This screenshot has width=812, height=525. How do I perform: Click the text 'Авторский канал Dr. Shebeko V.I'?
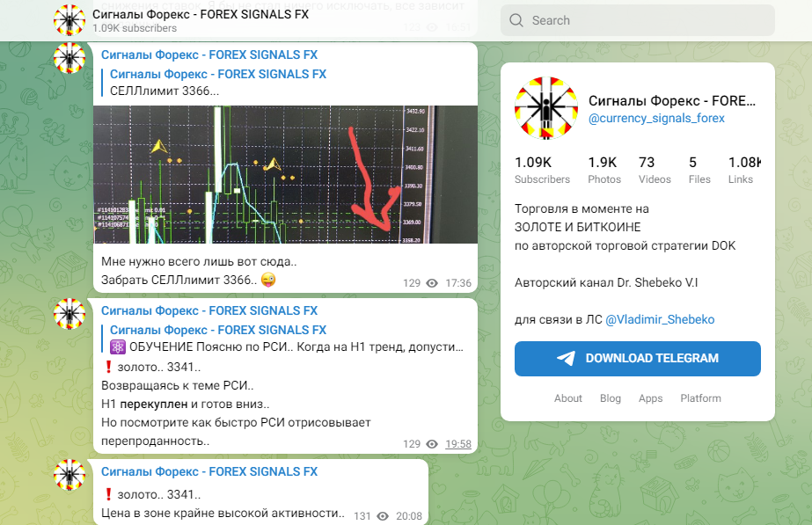pos(606,282)
